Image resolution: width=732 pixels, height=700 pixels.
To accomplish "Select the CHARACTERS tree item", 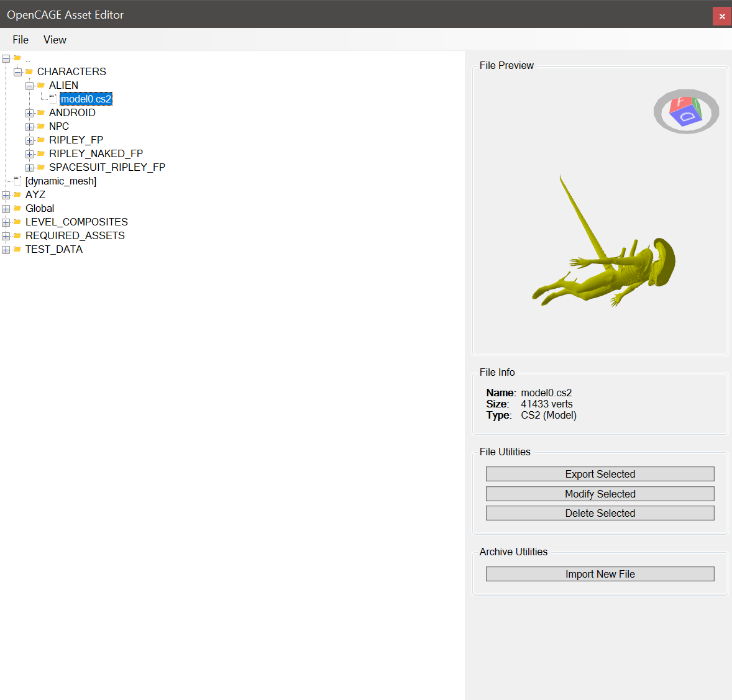I will (x=71, y=71).
